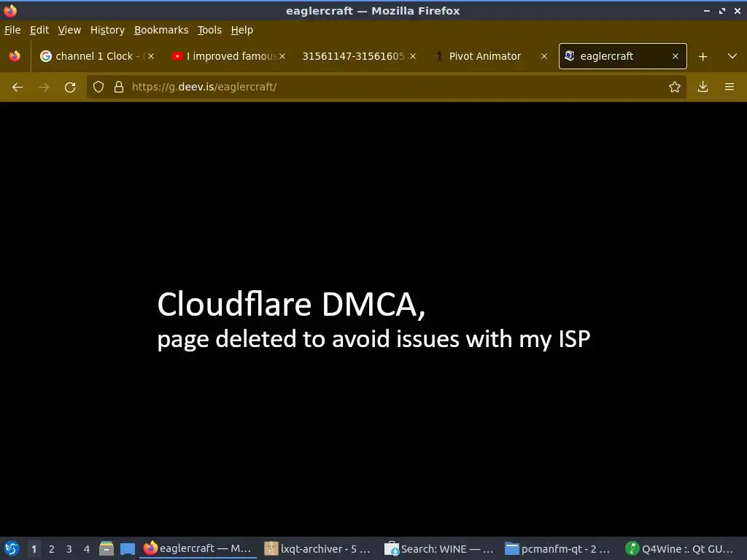The height and width of the screenshot is (560, 747).
Task: Click the Cloudflare DMCA heading text
Action: click(x=291, y=304)
